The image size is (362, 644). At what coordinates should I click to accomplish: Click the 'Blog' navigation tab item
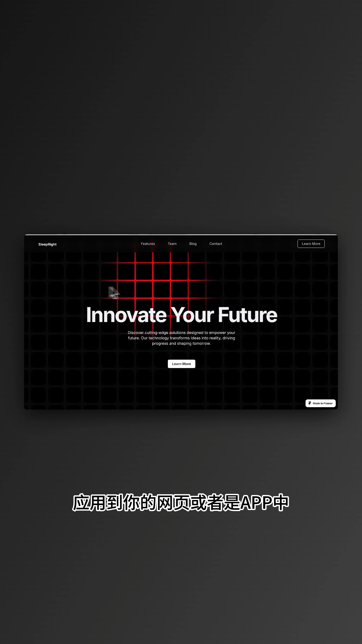click(x=193, y=244)
